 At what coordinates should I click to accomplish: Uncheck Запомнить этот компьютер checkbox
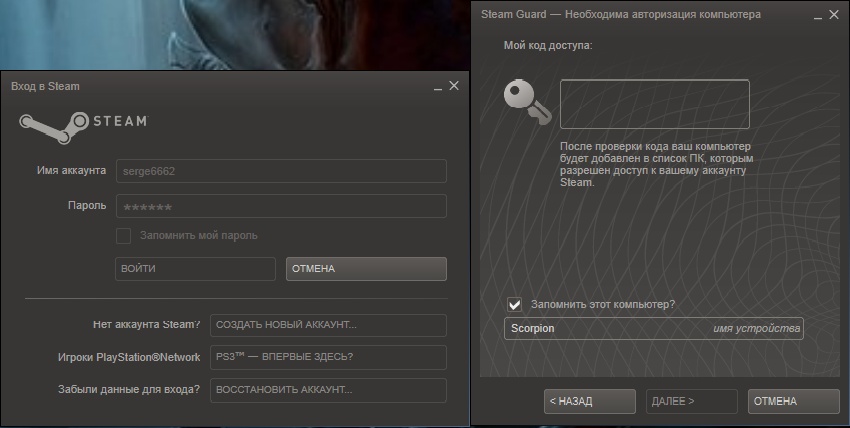(514, 304)
